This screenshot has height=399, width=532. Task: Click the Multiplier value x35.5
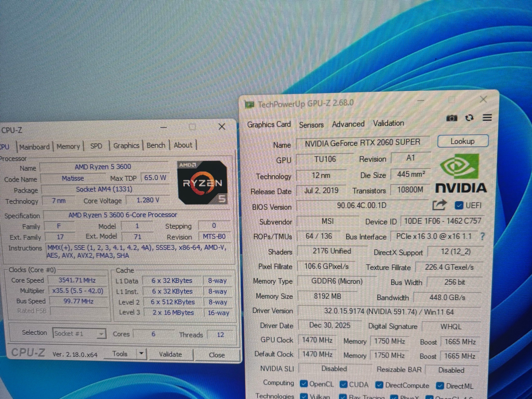tap(78, 291)
